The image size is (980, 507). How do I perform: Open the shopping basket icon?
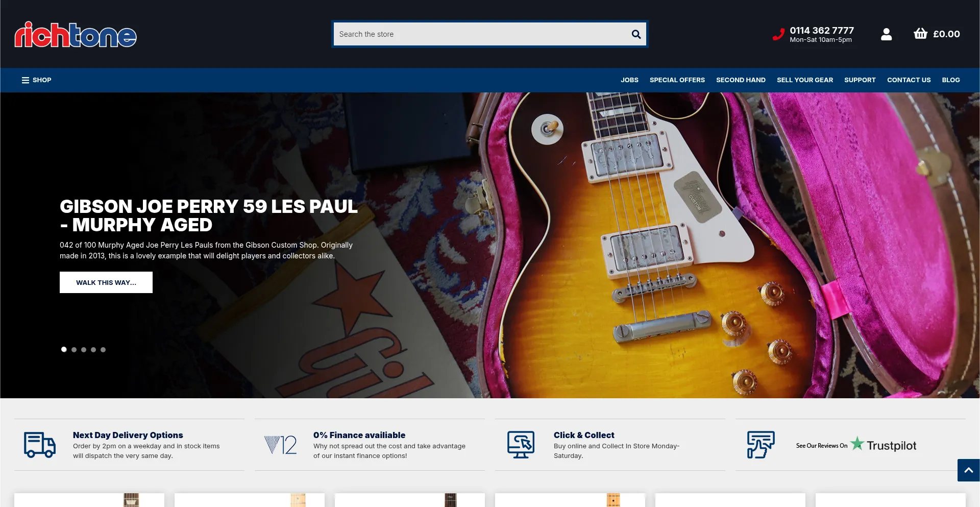click(x=920, y=34)
